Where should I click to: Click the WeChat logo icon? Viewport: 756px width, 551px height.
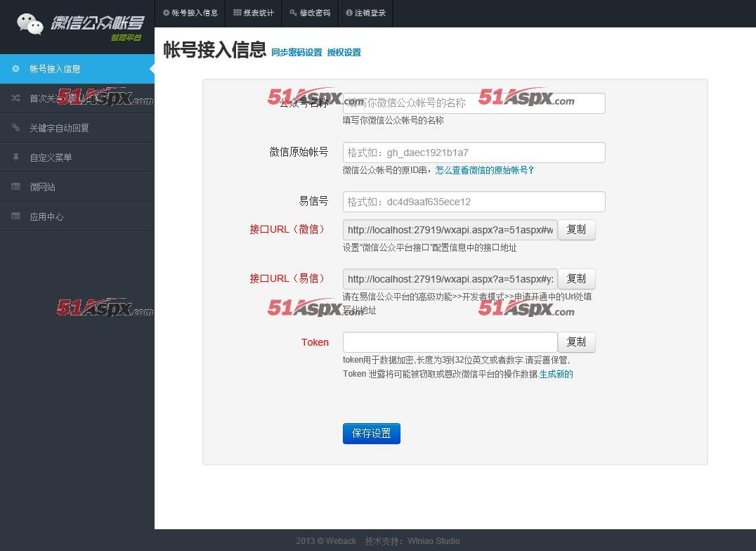point(30,24)
